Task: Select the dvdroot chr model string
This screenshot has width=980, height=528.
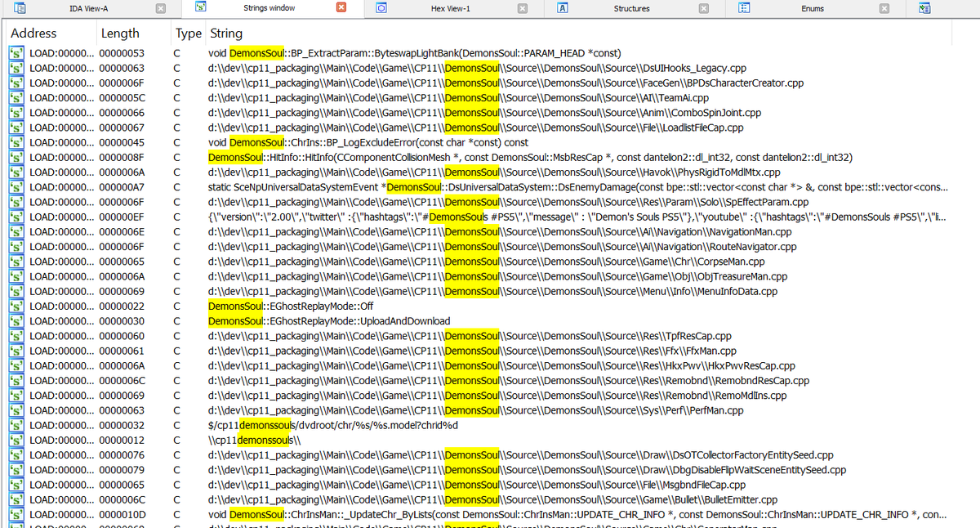Action: point(333,425)
